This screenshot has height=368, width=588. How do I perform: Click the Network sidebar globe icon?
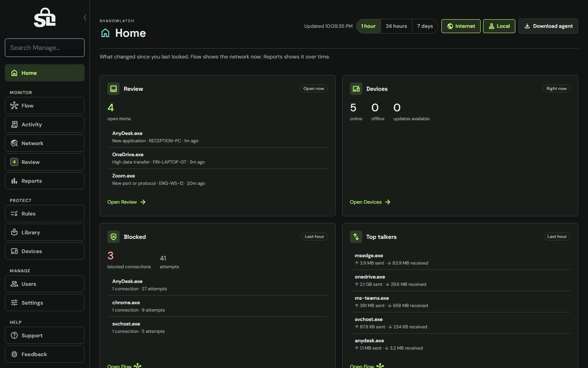[x=14, y=143]
